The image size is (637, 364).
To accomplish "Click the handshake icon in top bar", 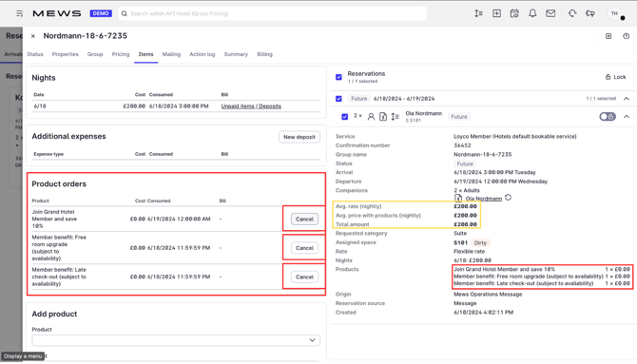I will (590, 13).
